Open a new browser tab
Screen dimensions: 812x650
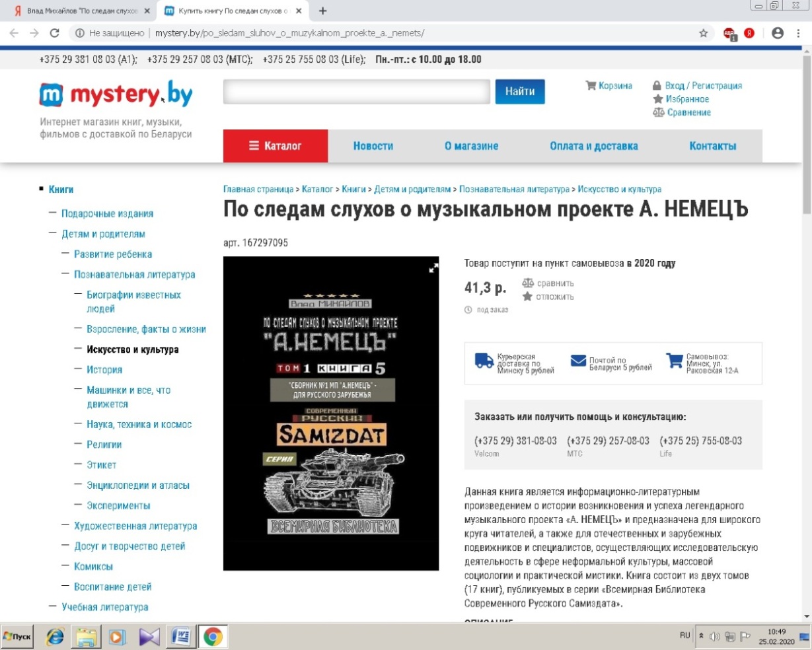[323, 11]
